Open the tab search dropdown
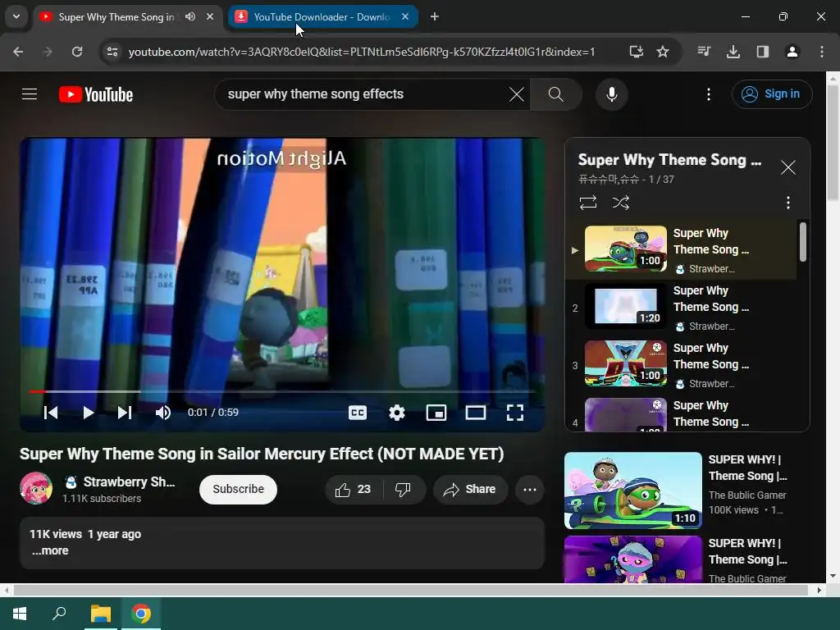The height and width of the screenshot is (630, 840). click(x=16, y=16)
